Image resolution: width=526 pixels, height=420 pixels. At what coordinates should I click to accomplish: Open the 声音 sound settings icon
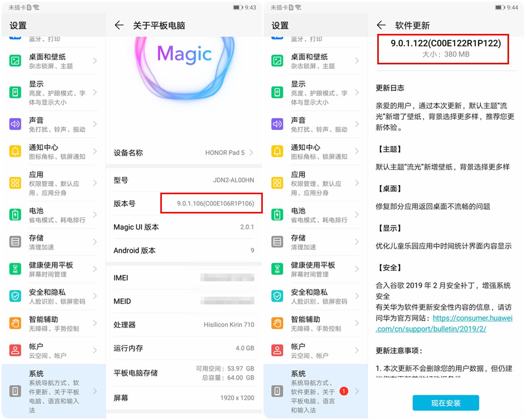pyautogui.click(x=15, y=124)
